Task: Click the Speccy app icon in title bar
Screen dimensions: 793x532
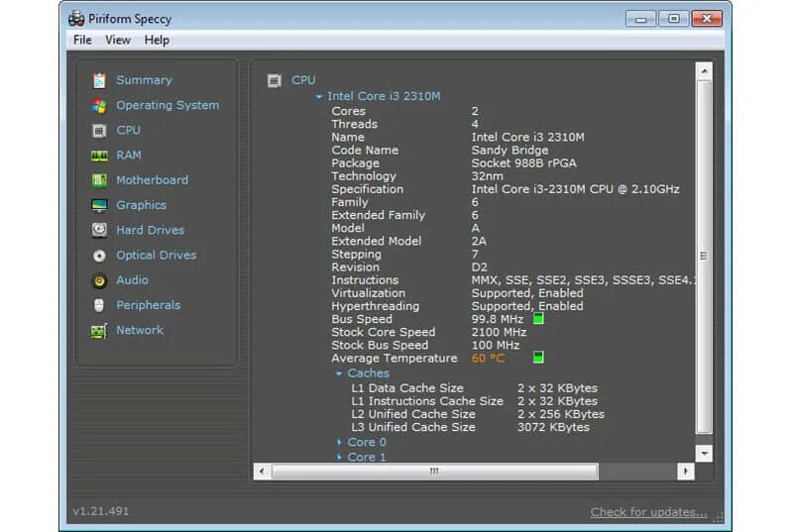Action: (76, 19)
